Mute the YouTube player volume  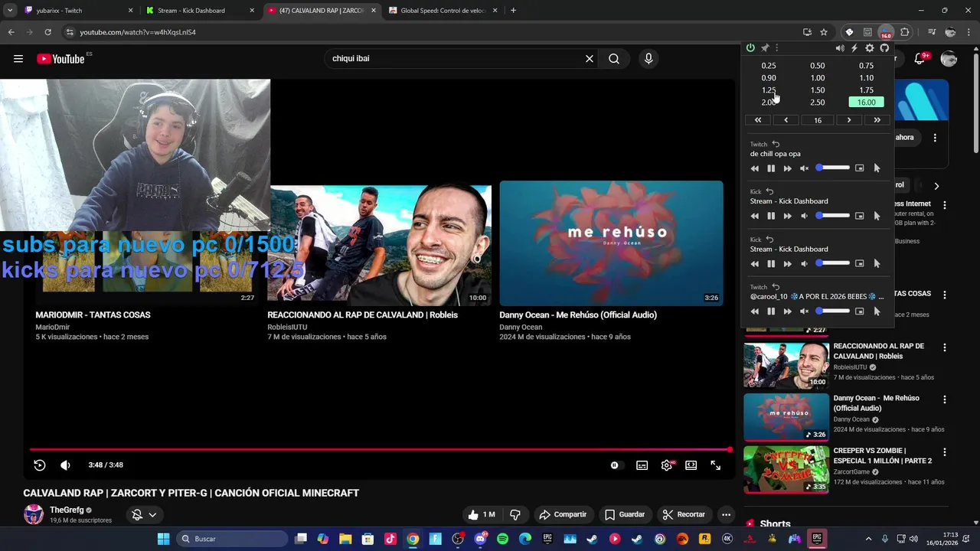pyautogui.click(x=65, y=465)
